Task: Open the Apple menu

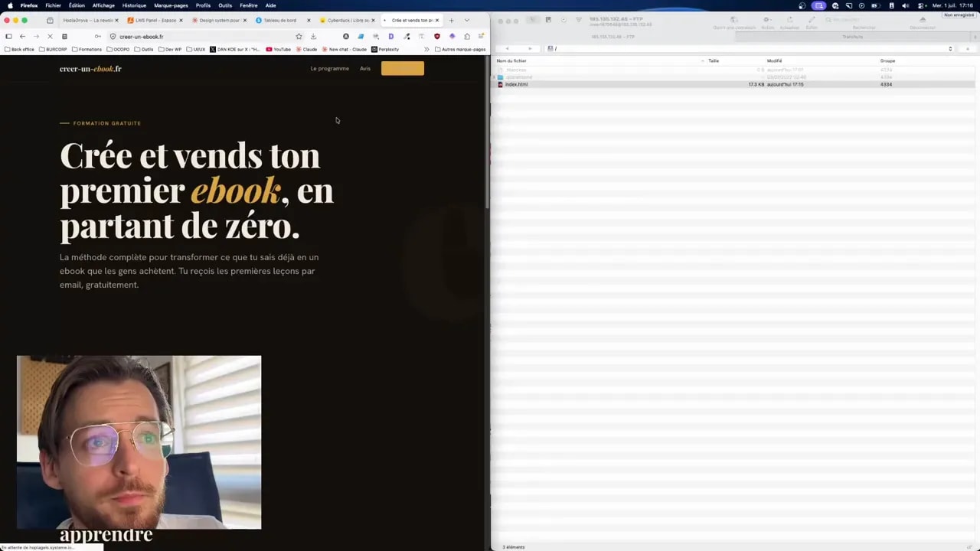Action: [10, 5]
